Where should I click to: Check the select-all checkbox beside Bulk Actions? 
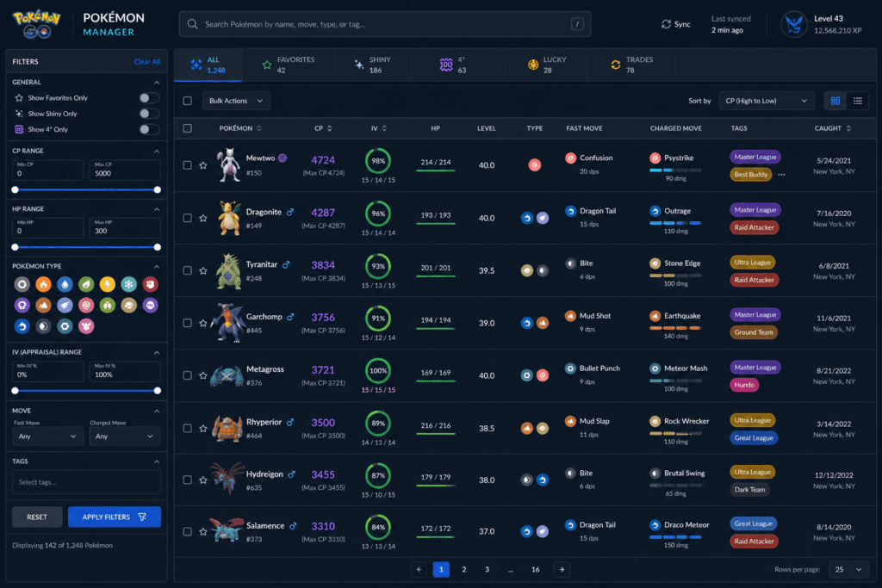[x=187, y=102]
